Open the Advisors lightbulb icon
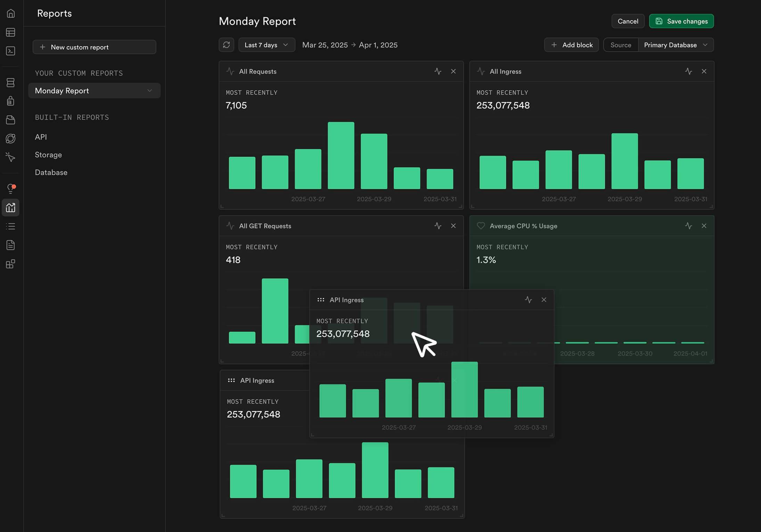Image resolution: width=761 pixels, height=532 pixels. (11, 189)
